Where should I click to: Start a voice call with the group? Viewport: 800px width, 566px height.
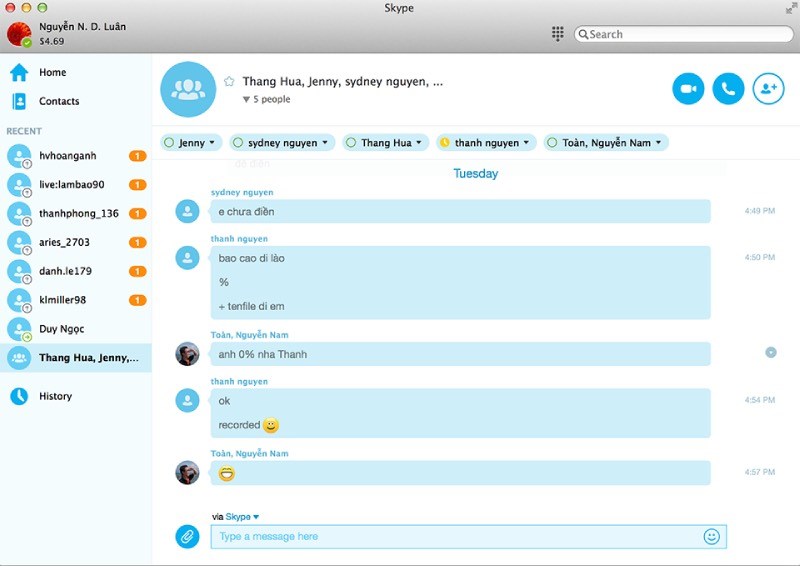coord(728,89)
